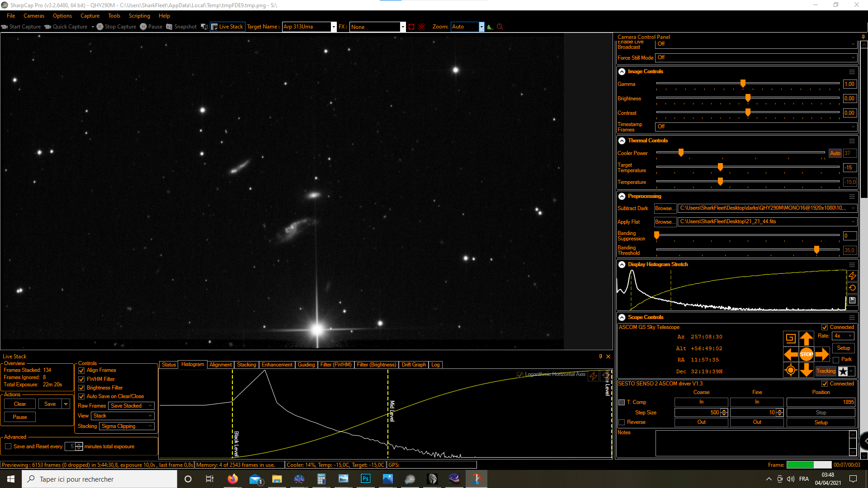
Task: Click auto-stretch lightning bolt in Display Histogram
Action: 852,276
